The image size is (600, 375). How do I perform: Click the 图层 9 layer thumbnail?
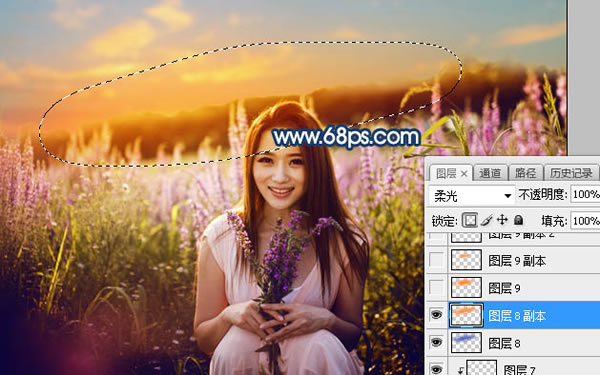(x=466, y=287)
